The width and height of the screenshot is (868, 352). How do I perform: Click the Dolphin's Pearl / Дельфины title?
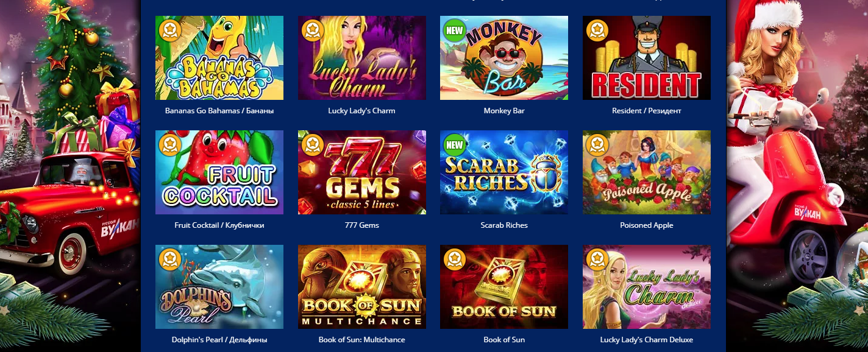pos(219,340)
